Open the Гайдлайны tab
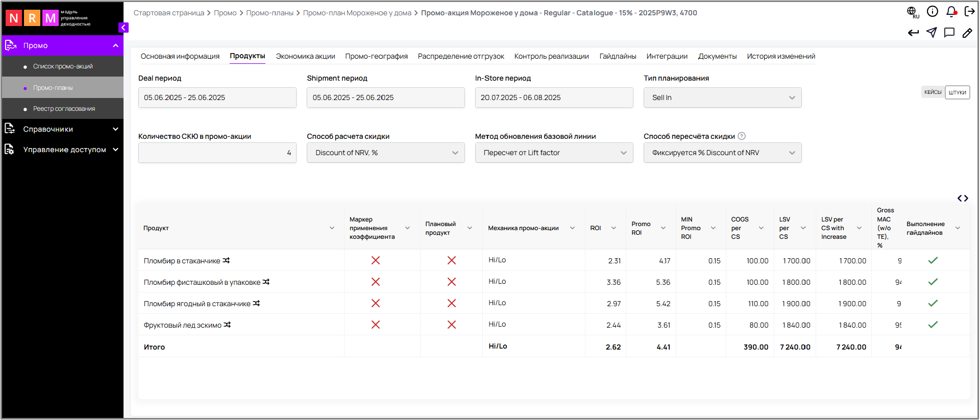The image size is (980, 420). point(618,56)
